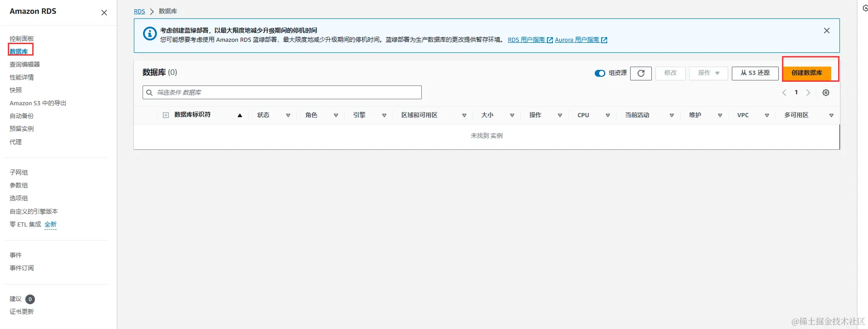868x329 pixels.
Task: Open the Aurora 用户指南 link
Action: click(577, 40)
